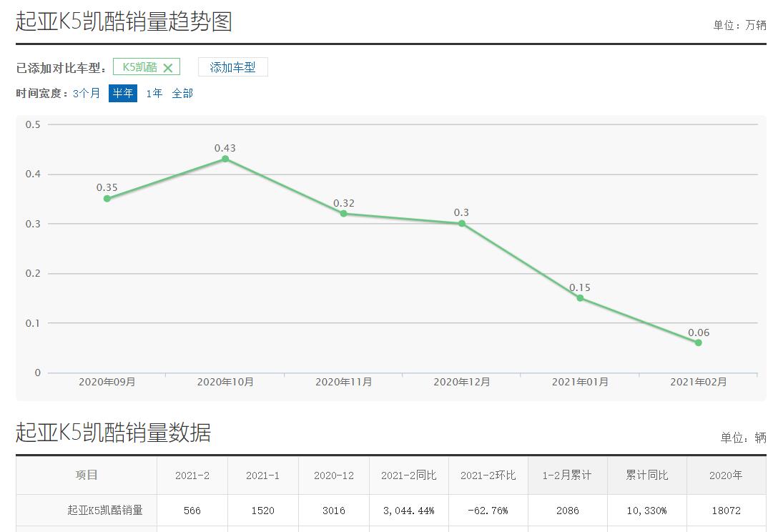Click the 添加车型 button
773x532 pixels.
[232, 67]
